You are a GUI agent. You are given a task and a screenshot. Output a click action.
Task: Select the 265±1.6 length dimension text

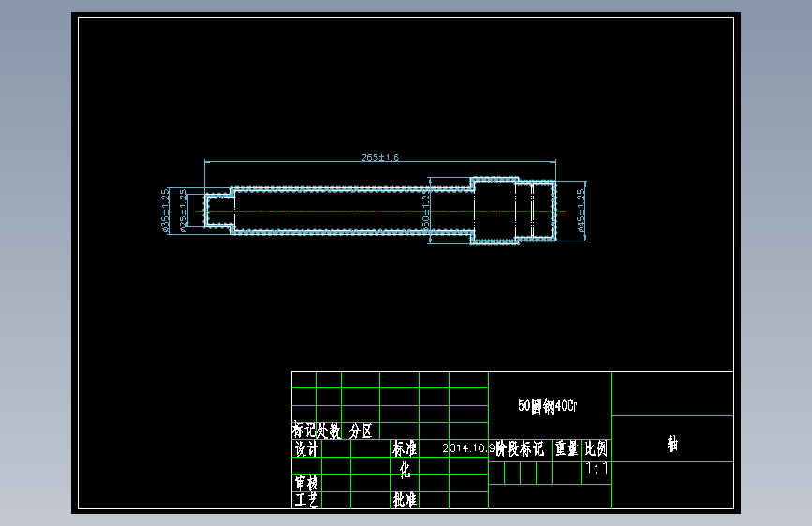click(x=379, y=157)
